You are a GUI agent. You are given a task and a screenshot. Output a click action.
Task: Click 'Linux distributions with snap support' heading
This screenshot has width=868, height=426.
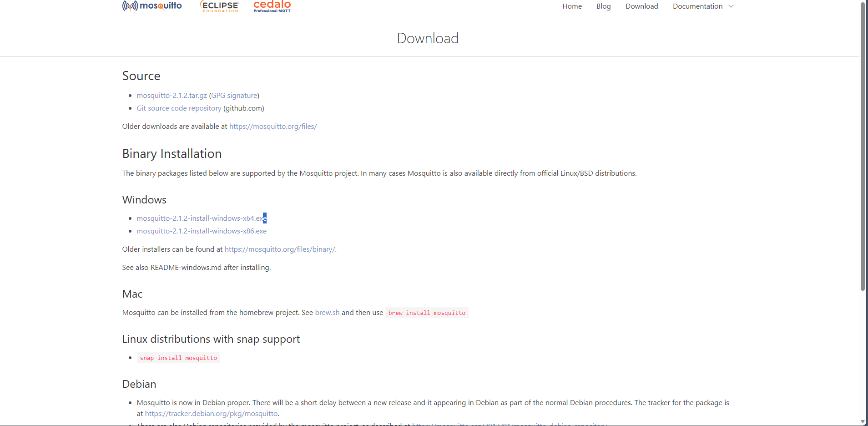[211, 339]
